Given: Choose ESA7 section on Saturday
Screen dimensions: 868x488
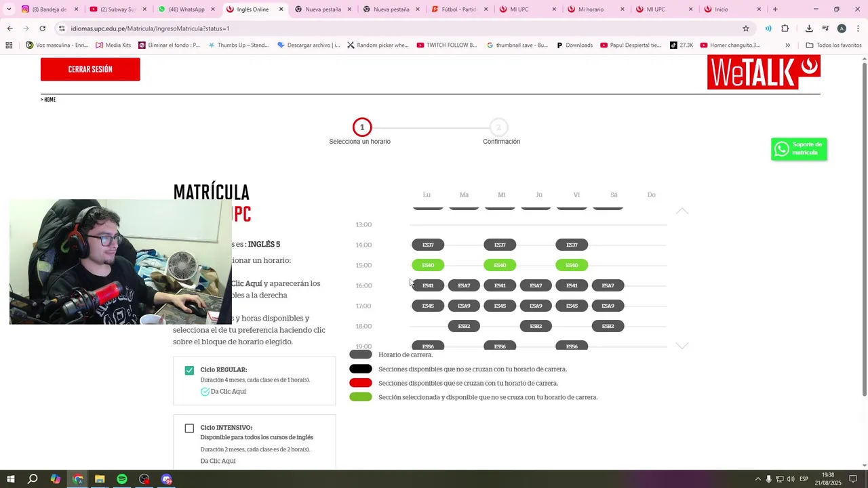Looking at the screenshot, I should [608, 285].
